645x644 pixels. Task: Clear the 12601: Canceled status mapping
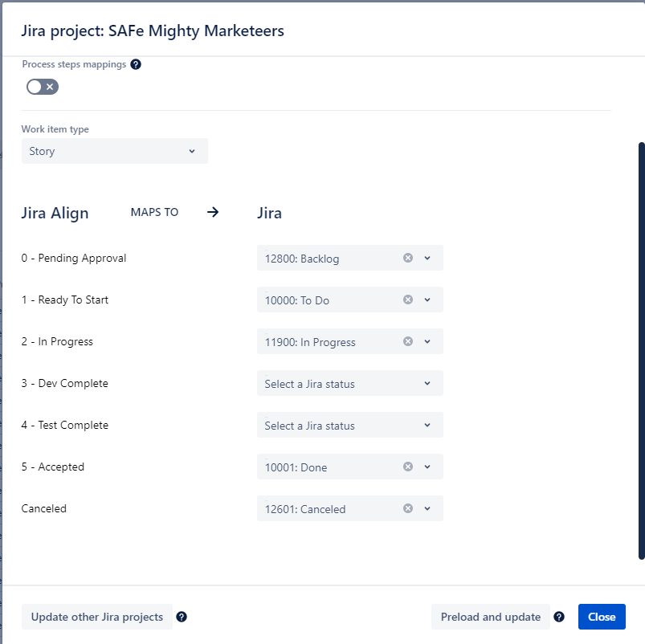point(407,508)
